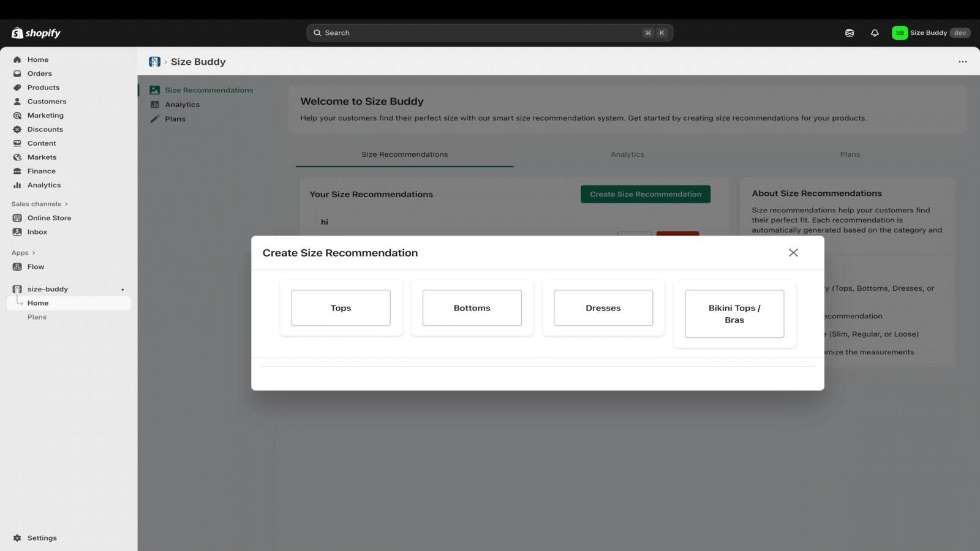
Task: Select the Tops category
Action: pos(341,308)
